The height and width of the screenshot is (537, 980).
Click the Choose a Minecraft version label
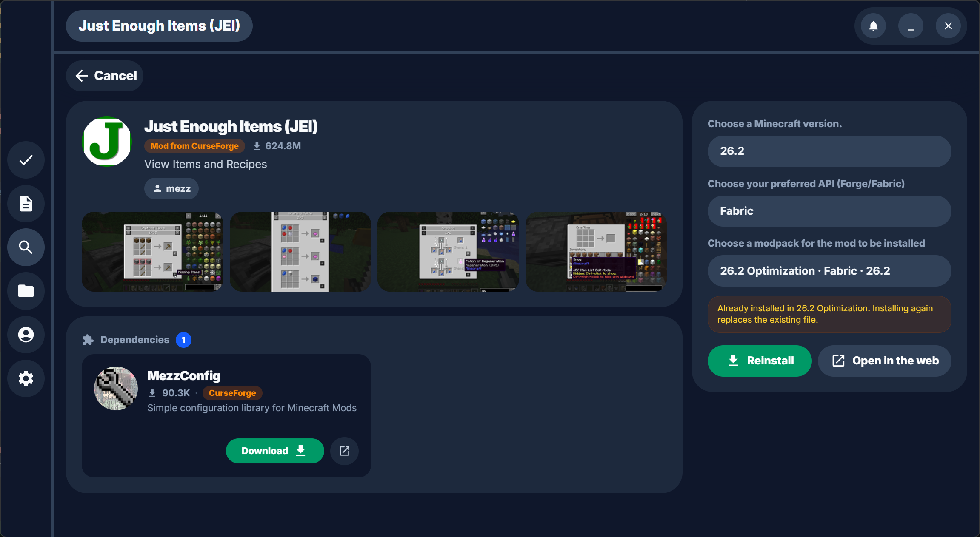(x=774, y=124)
